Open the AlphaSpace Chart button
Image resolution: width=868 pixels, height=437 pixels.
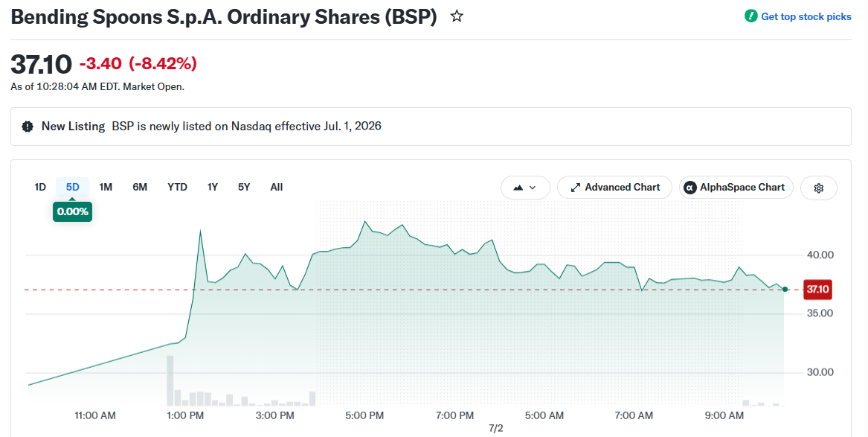[x=736, y=188]
